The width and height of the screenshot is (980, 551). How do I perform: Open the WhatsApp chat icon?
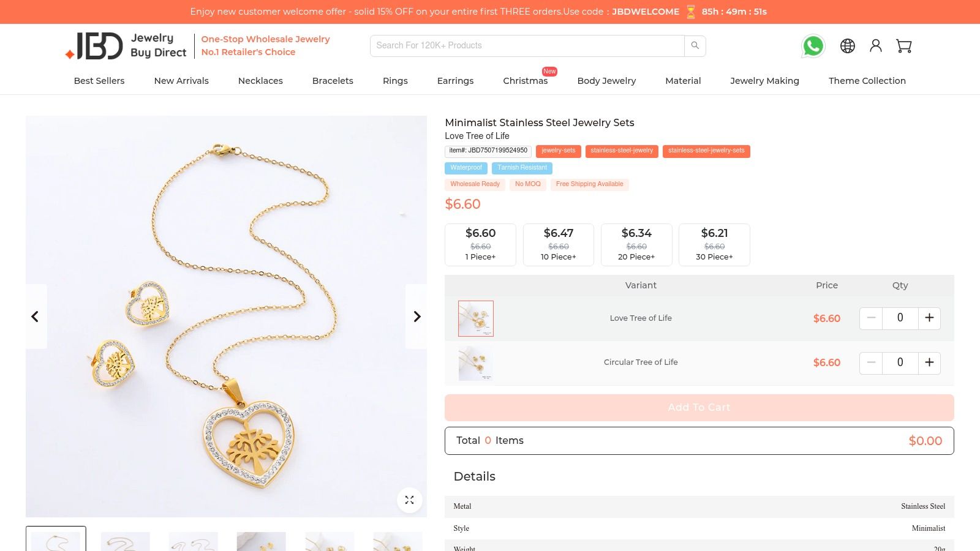pos(813,45)
